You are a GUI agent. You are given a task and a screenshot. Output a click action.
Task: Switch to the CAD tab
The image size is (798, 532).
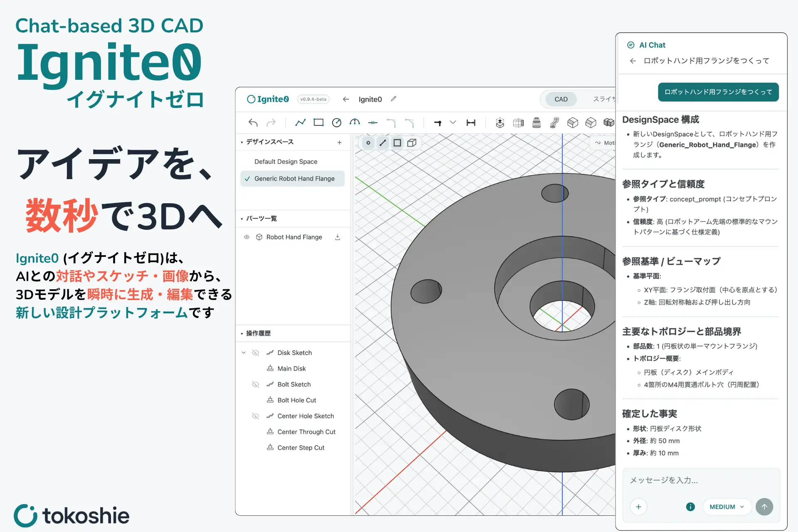pos(561,99)
